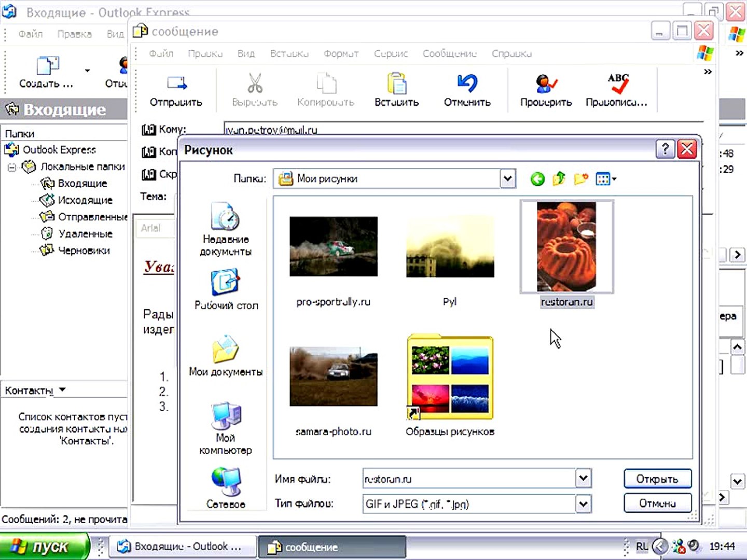The image size is (747, 560).
Task: Open Мой компьютер in the places bar
Action: click(x=226, y=429)
